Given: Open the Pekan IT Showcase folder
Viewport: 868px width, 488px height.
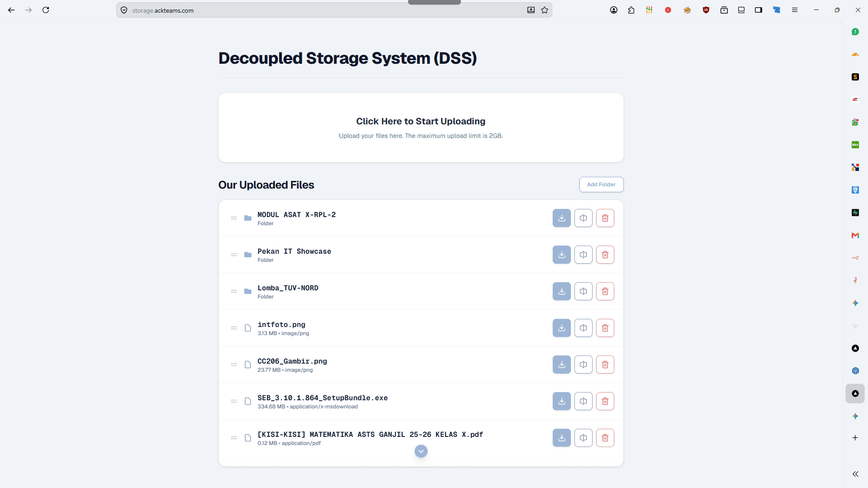Looking at the screenshot, I should [294, 251].
